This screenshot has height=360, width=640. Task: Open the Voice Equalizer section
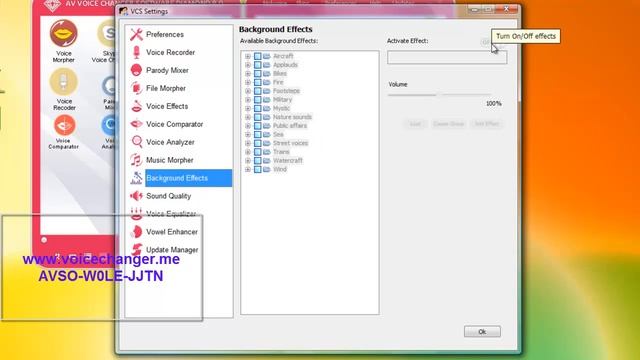tap(171, 214)
